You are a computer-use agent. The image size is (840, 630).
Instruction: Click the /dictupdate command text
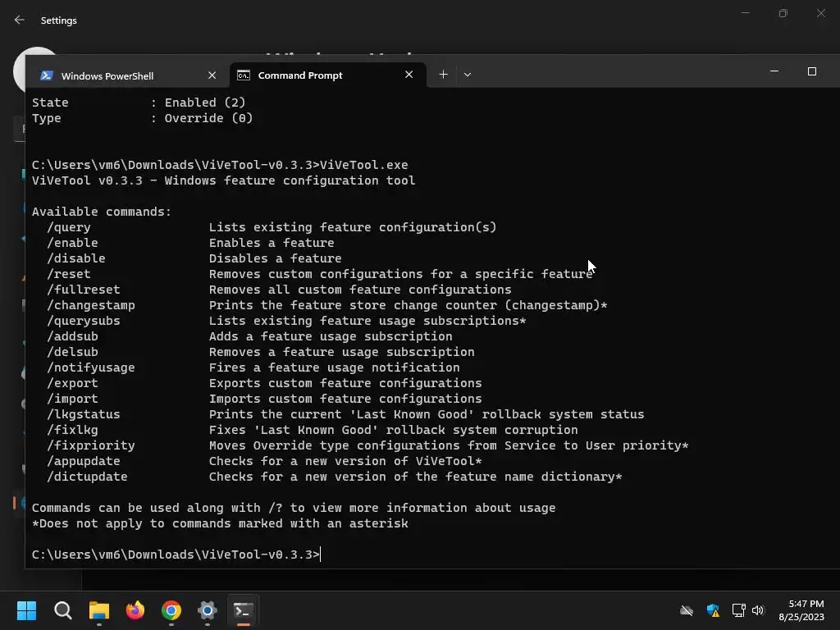click(87, 477)
